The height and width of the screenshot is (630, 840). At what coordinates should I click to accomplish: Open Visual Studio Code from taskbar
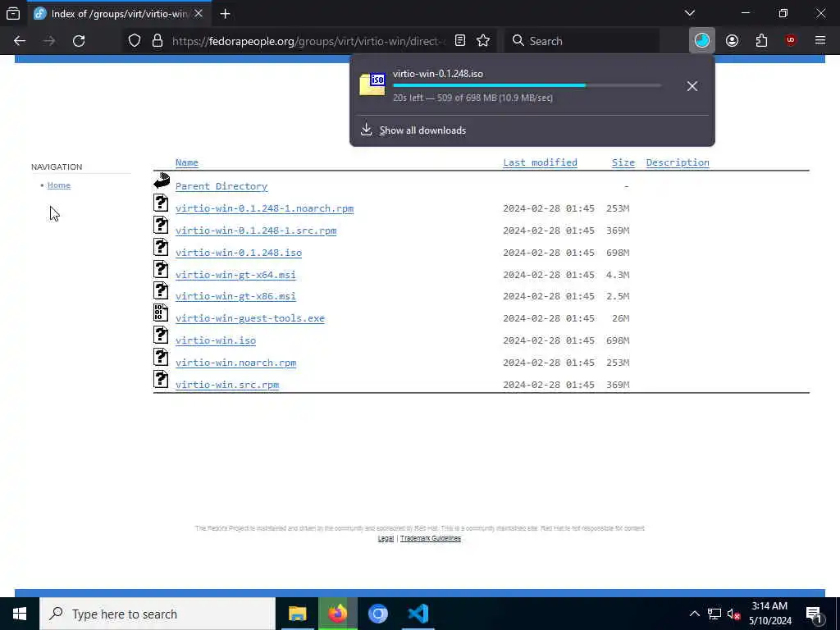418,614
